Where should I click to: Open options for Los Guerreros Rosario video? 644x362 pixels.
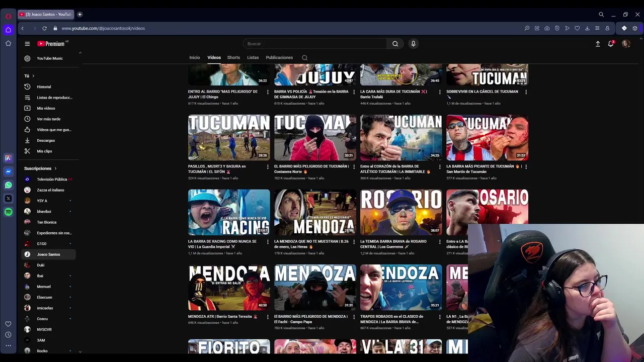click(x=440, y=241)
